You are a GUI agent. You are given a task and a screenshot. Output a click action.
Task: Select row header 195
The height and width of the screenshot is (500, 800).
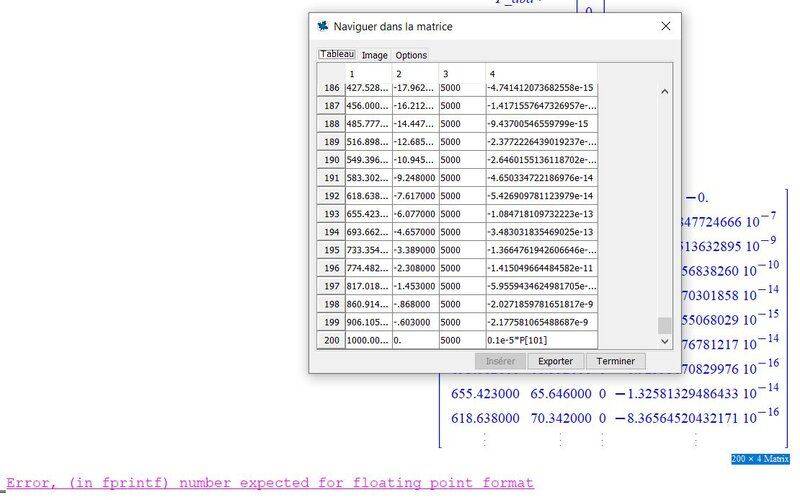[331, 250]
